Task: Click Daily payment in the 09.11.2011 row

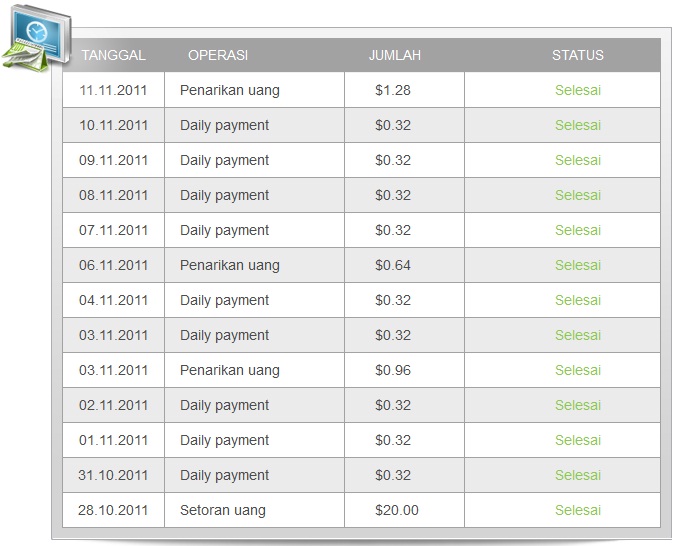Action: (225, 160)
